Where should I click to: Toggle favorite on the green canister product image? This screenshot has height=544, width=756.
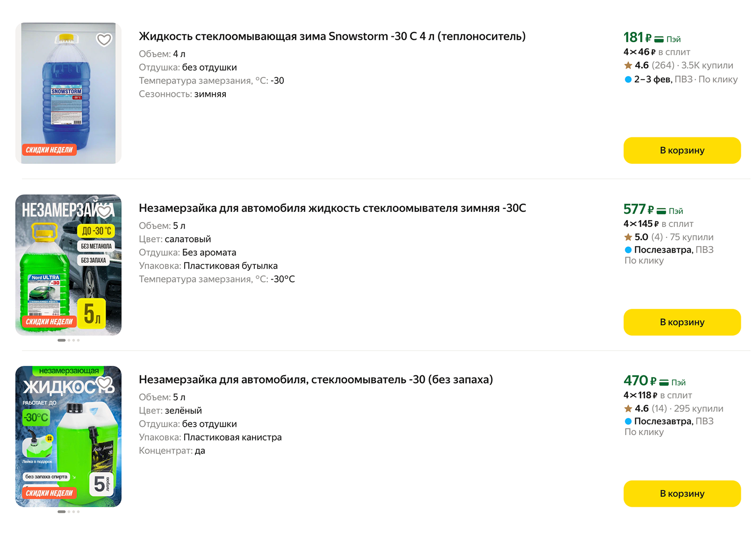[x=104, y=381]
